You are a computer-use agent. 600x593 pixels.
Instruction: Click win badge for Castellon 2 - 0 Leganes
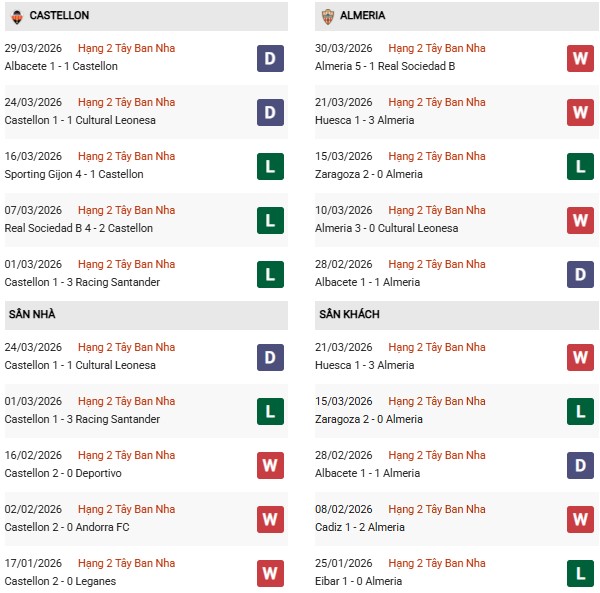point(270,573)
